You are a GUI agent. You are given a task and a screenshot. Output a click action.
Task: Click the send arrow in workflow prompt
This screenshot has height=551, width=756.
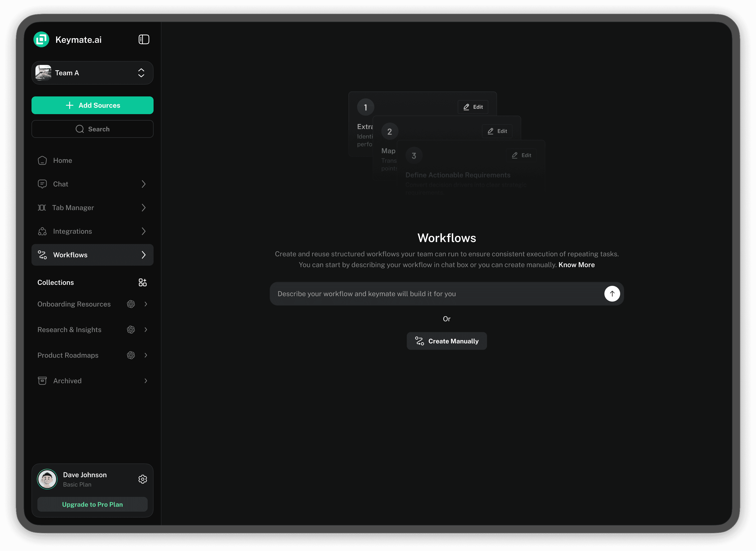[612, 294]
